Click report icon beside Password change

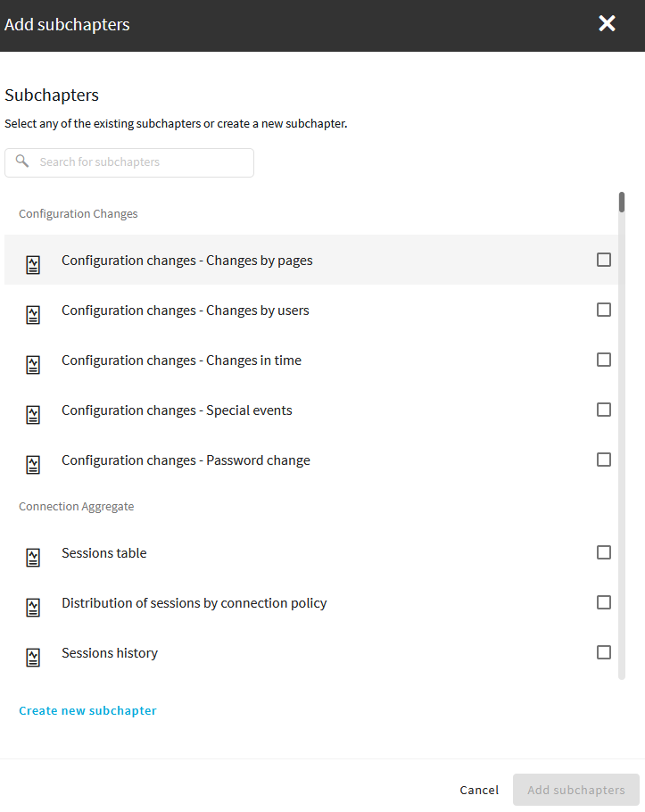(x=33, y=465)
